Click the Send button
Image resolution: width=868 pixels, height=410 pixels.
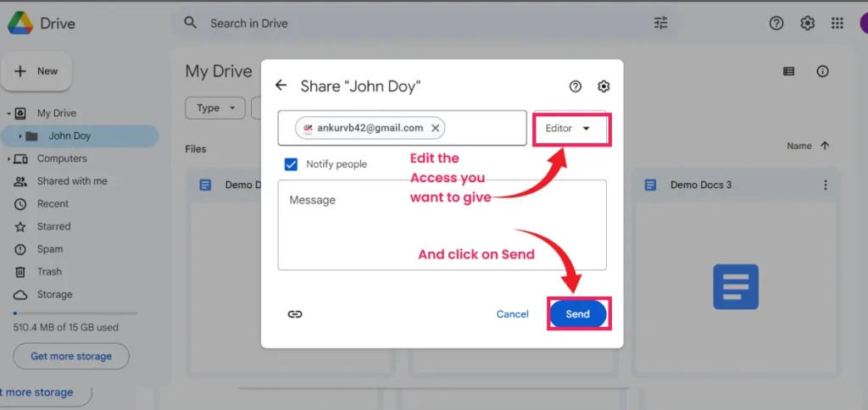577,314
